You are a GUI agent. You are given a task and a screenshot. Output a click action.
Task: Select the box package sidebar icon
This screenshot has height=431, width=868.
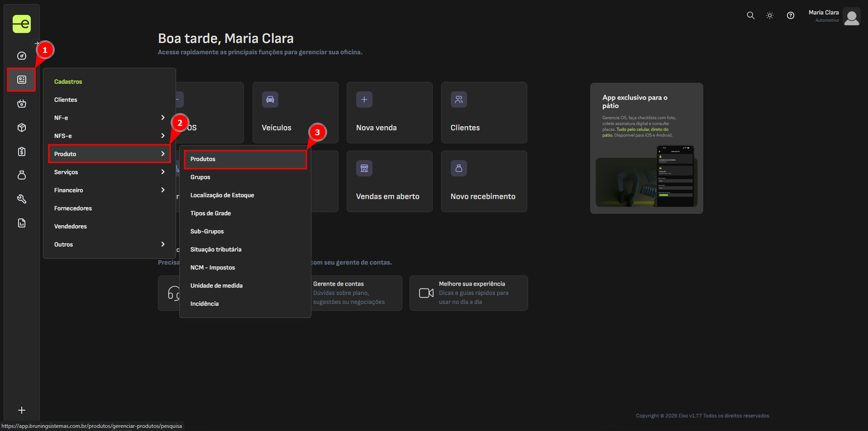(21, 128)
